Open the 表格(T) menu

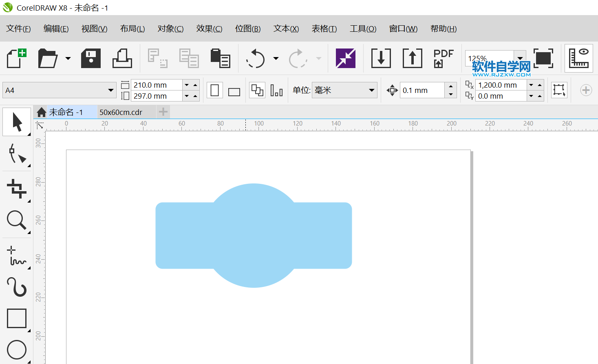pos(324,29)
